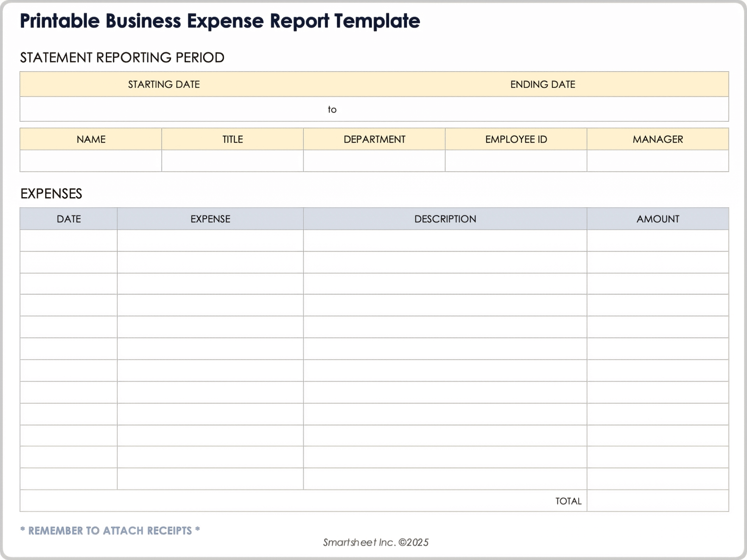The height and width of the screenshot is (560, 747).
Task: Click the first Expense cell in the table
Action: point(210,241)
